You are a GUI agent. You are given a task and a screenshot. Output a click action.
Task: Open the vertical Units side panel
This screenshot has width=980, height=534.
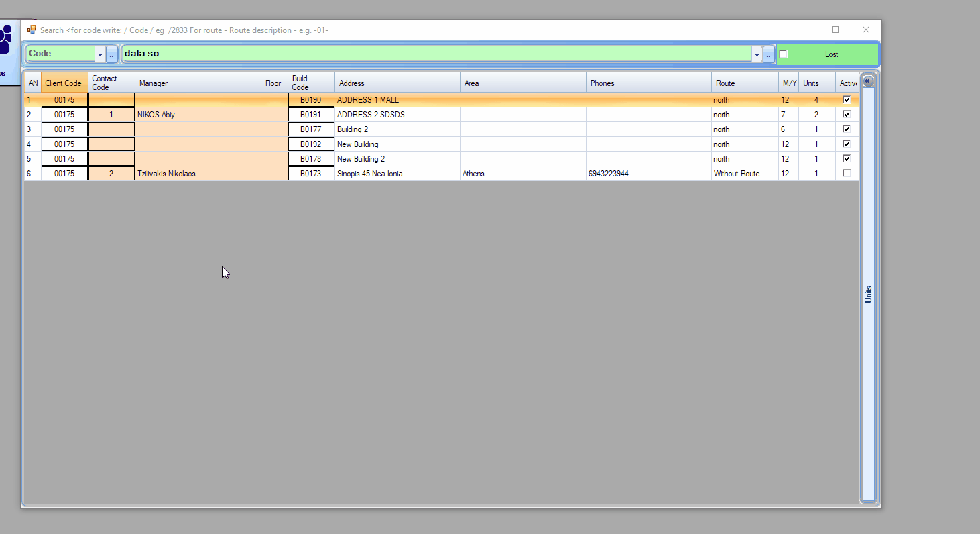click(x=869, y=294)
